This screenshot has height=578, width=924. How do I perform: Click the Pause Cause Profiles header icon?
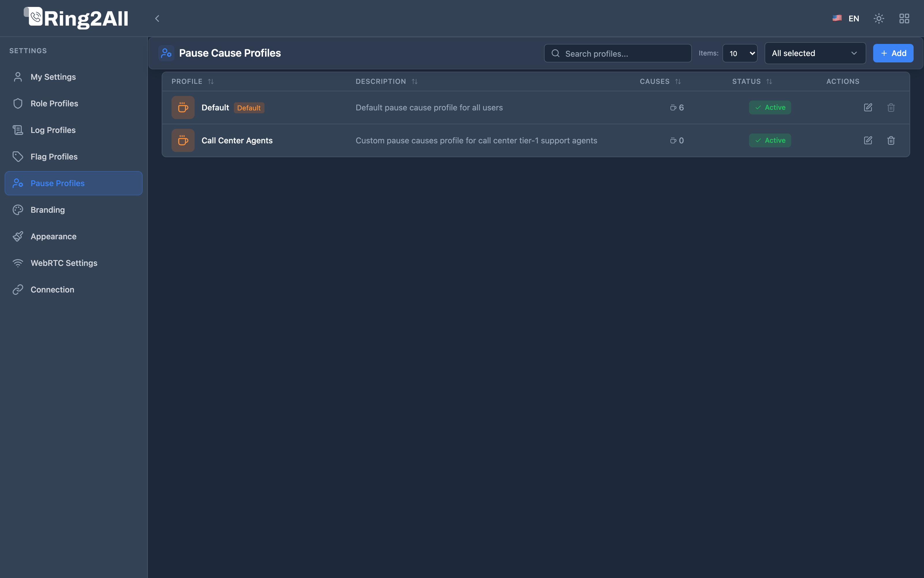pos(166,53)
